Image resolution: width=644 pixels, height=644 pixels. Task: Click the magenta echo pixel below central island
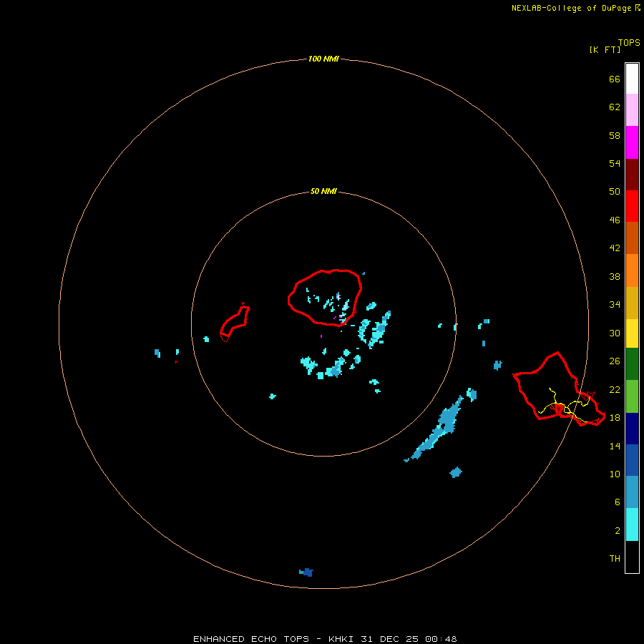[x=321, y=336]
